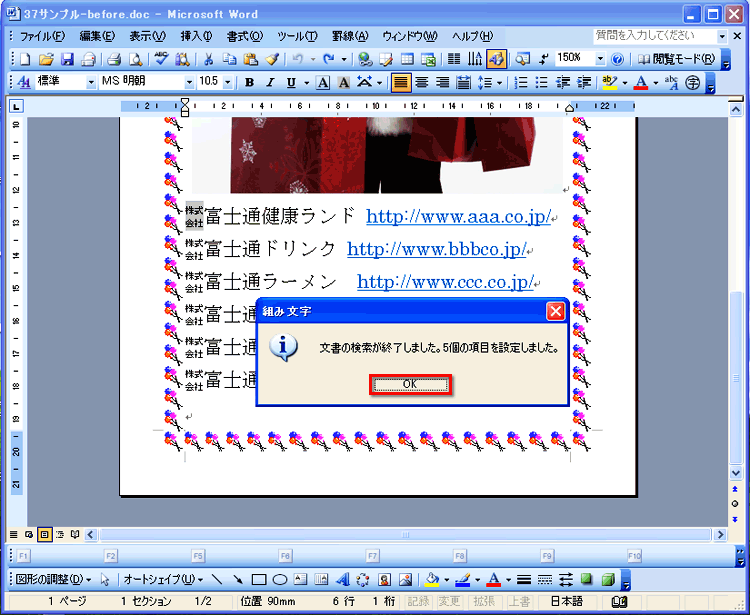This screenshot has width=750, height=615.
Task: Expand the line spacing dropdown arrow
Action: coord(499,83)
